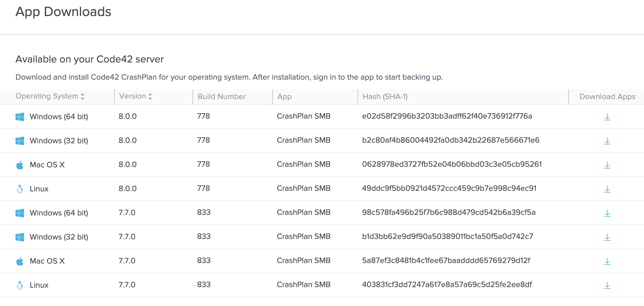Image resolution: width=644 pixels, height=306 pixels.
Task: Sort the table by Version arrows
Action: click(x=150, y=97)
